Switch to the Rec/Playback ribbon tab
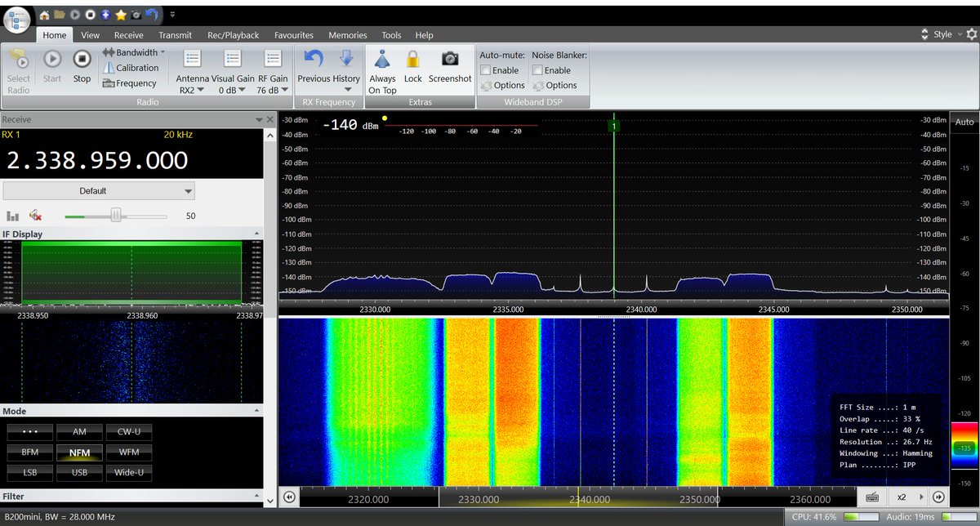 click(x=234, y=35)
